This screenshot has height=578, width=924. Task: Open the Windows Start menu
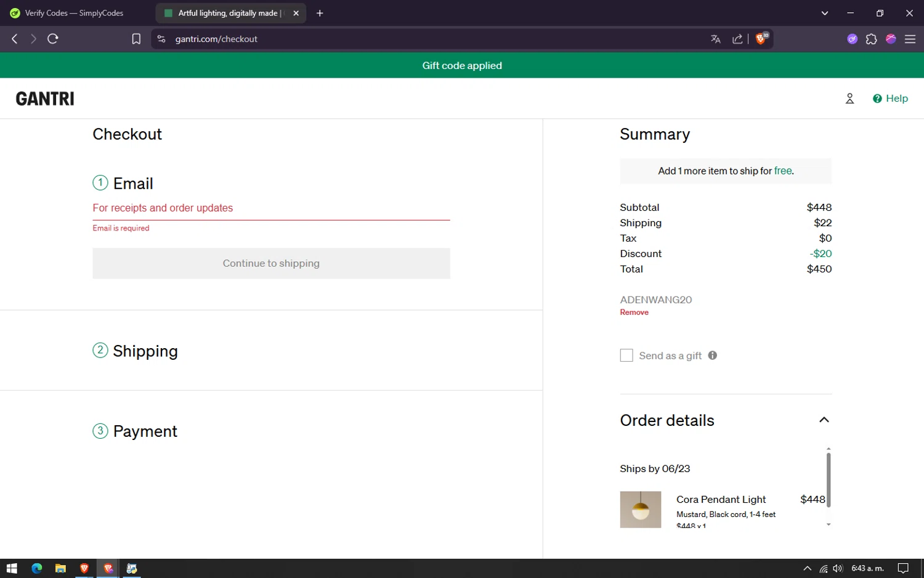click(x=12, y=568)
